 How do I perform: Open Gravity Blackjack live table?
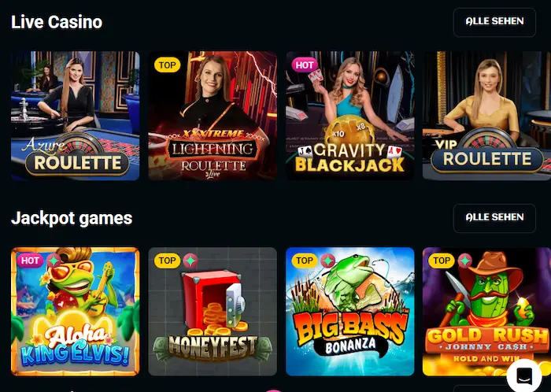(350, 116)
